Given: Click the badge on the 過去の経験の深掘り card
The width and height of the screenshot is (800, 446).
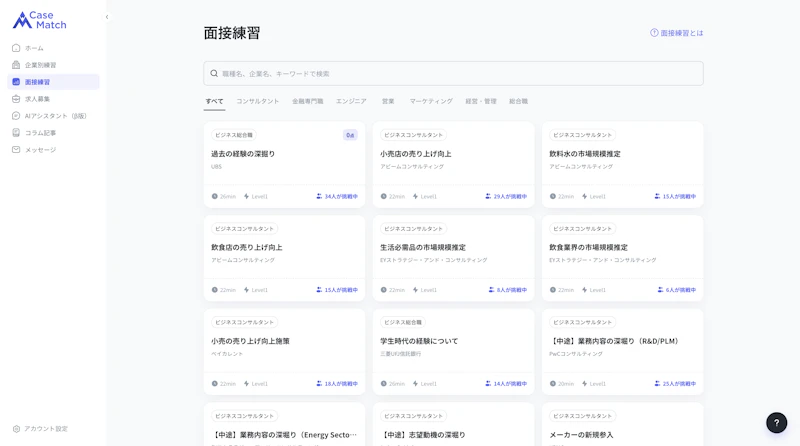Looking at the screenshot, I should pos(350,135).
